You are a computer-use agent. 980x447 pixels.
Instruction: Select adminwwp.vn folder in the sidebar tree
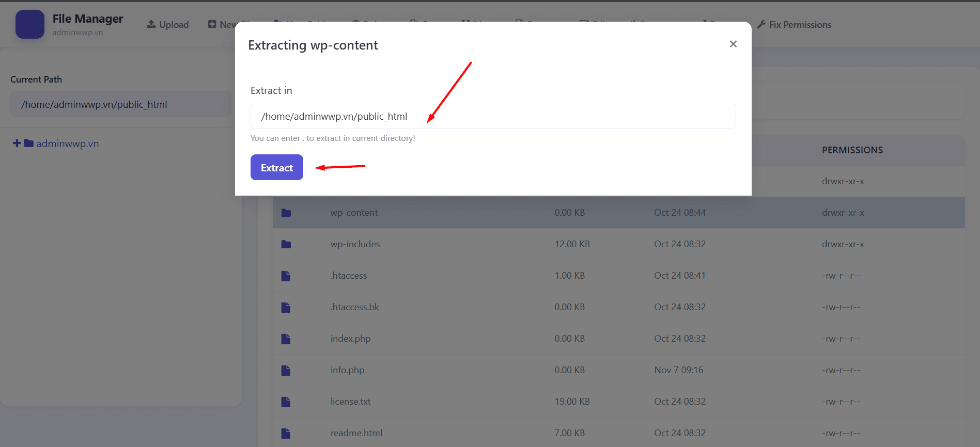[67, 143]
